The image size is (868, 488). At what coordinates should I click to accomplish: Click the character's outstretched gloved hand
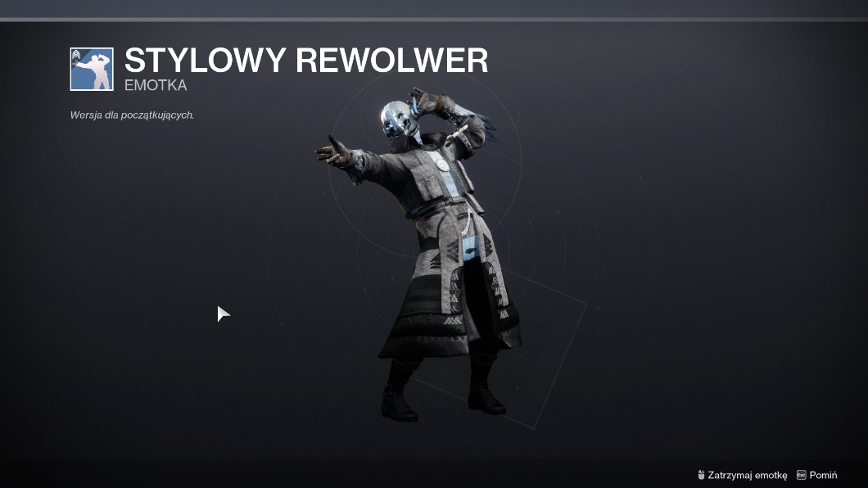333,152
